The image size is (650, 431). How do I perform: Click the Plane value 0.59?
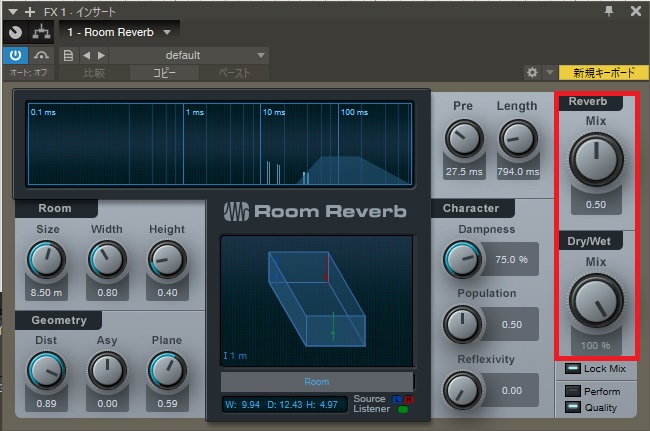tap(167, 403)
